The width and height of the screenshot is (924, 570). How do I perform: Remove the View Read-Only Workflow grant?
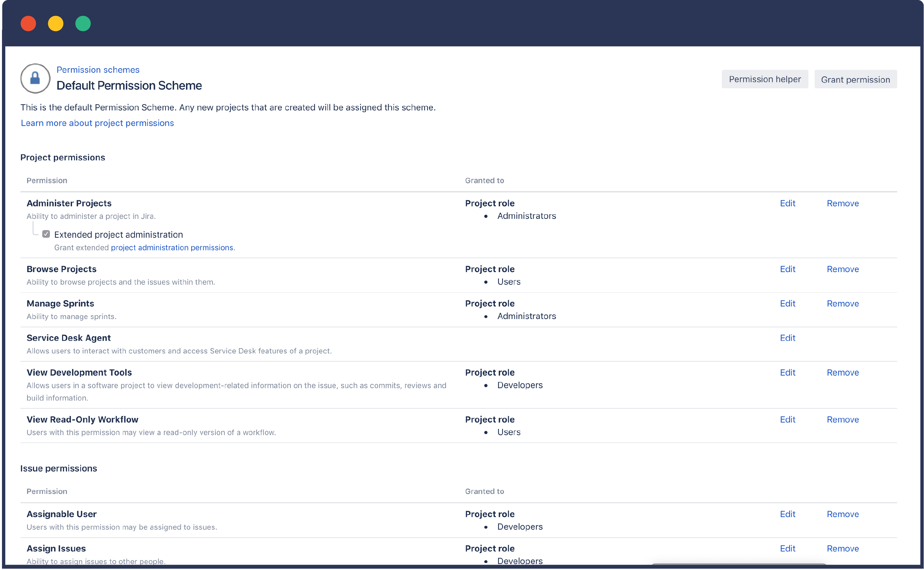click(x=843, y=420)
